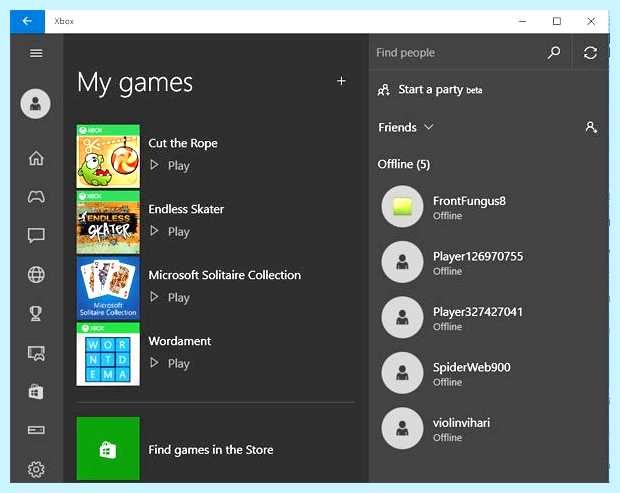Open the Connect console icon

pyautogui.click(x=36, y=430)
